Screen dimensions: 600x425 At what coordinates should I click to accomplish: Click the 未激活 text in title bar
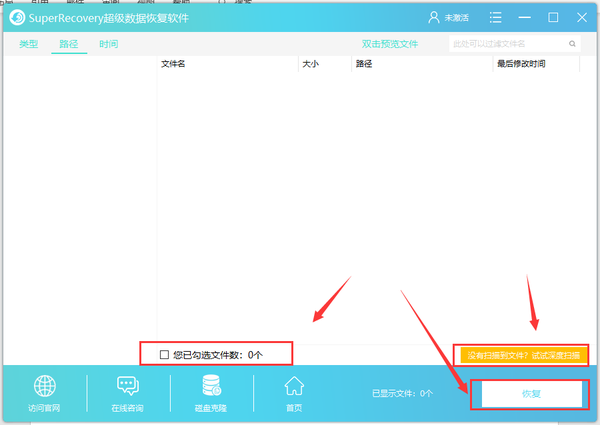click(x=457, y=18)
